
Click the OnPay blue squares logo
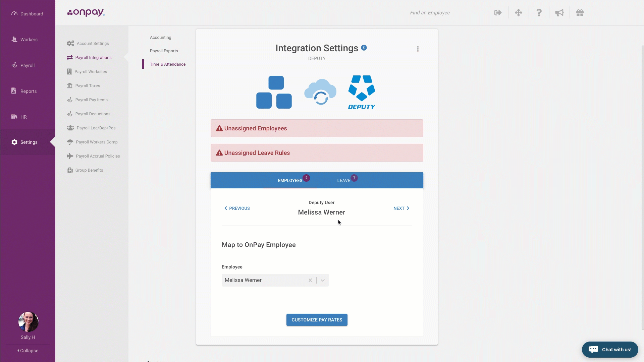point(274,92)
